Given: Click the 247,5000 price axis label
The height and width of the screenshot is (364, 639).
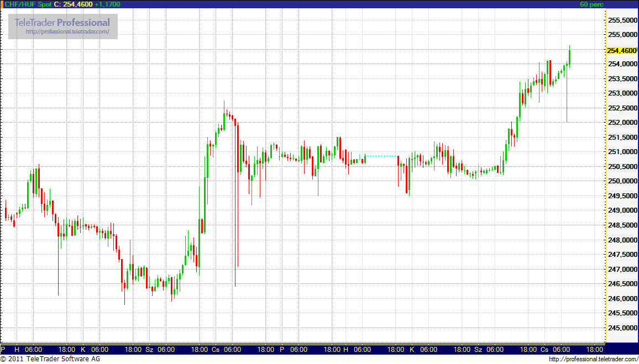Looking at the screenshot, I should (x=622, y=255).
